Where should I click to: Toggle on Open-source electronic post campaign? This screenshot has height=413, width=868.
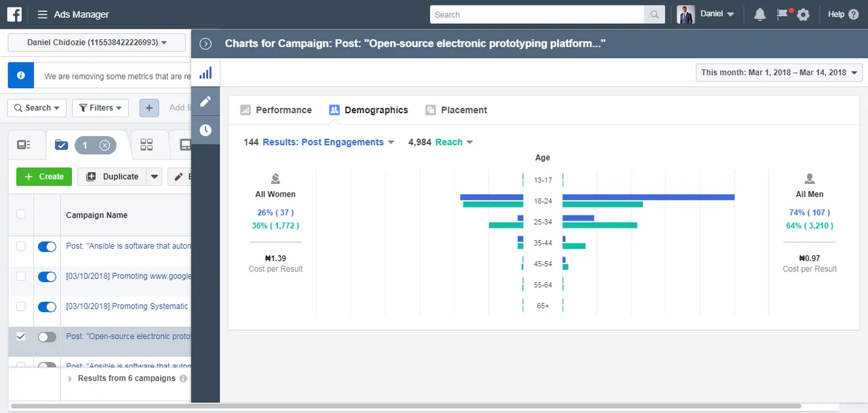(47, 337)
